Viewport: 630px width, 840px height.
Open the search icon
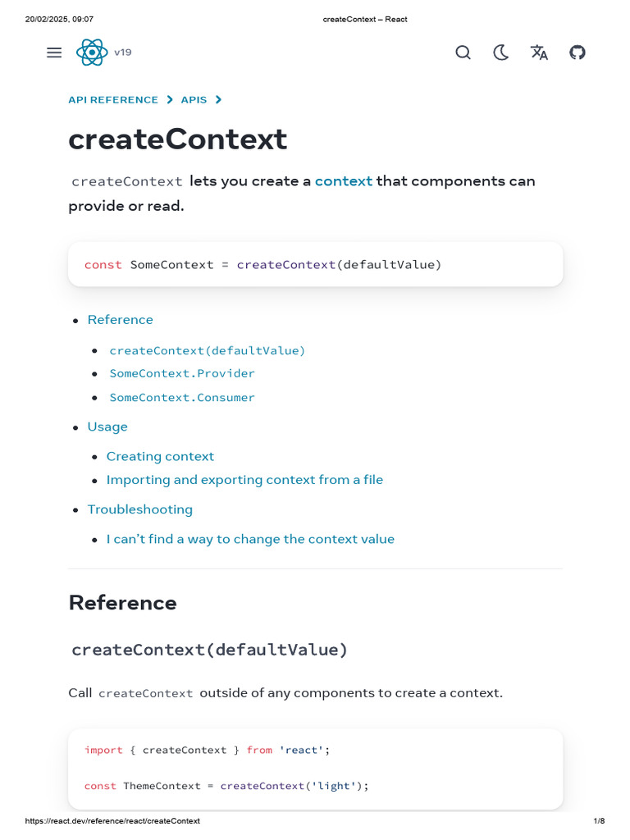[463, 52]
